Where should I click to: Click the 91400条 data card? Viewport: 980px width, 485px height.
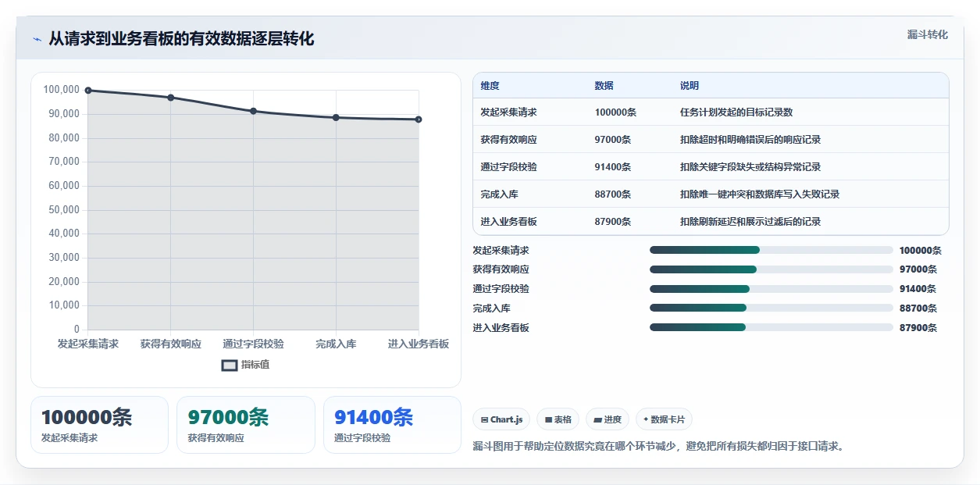coord(392,425)
